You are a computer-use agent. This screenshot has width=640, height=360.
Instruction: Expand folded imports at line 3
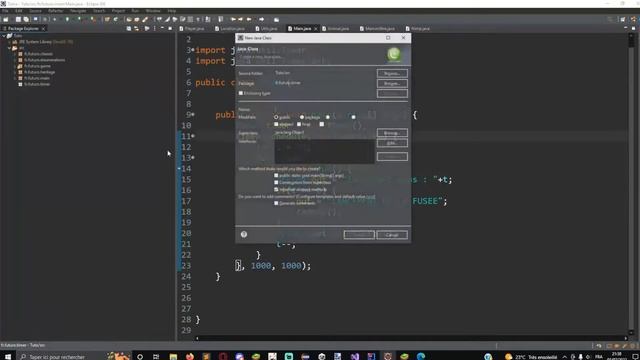coord(193,50)
